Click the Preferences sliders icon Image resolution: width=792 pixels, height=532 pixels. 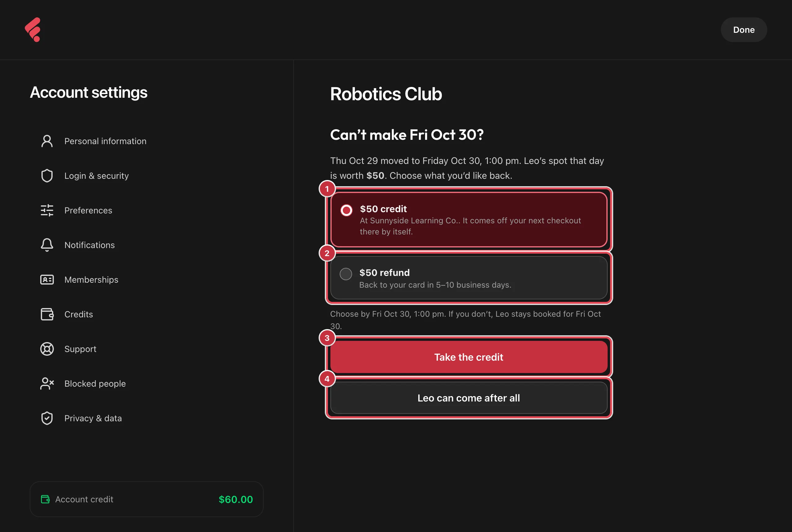point(47,210)
